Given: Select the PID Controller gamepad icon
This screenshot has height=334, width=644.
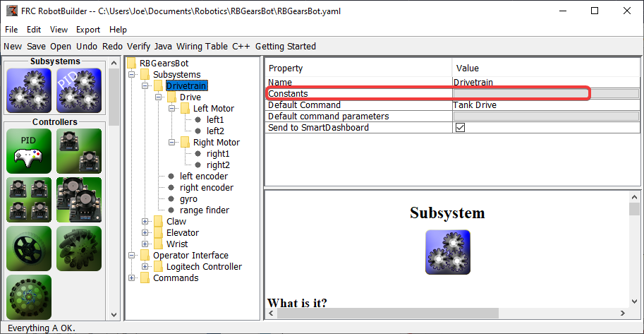Looking at the screenshot, I should click(x=29, y=151).
